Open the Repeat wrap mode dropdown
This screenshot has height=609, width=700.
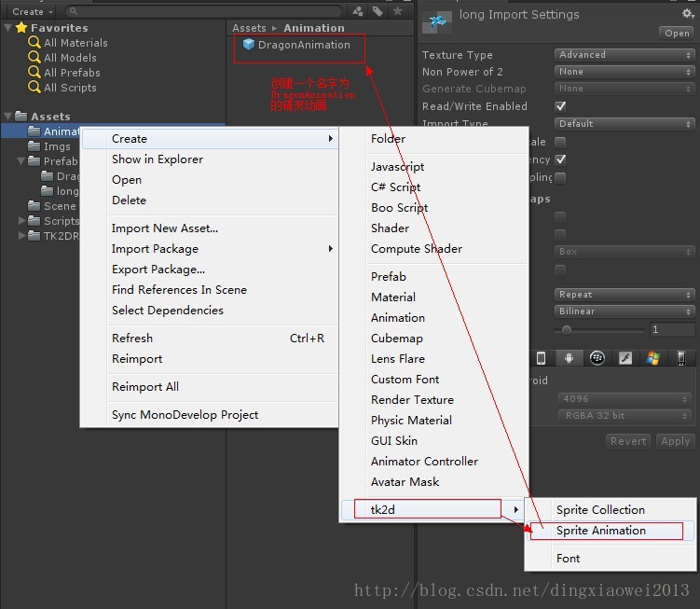pyautogui.click(x=625, y=295)
